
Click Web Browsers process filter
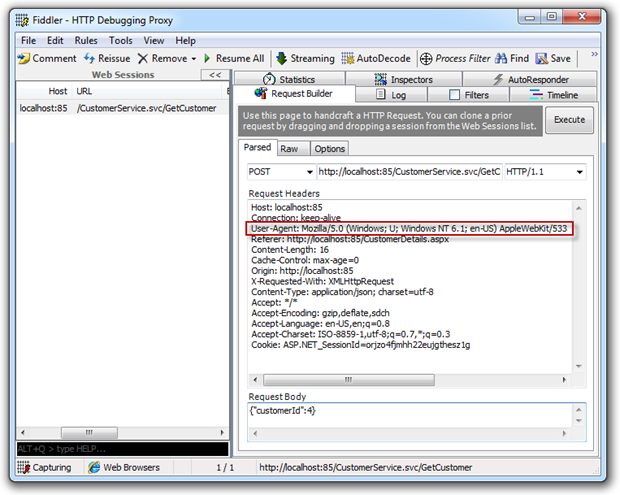pos(124,467)
